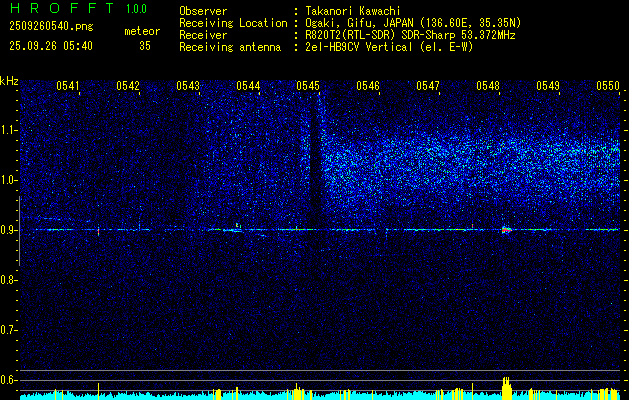The height and width of the screenshot is (400, 629).
Task: Click the meteor count 35
Action: (x=145, y=46)
